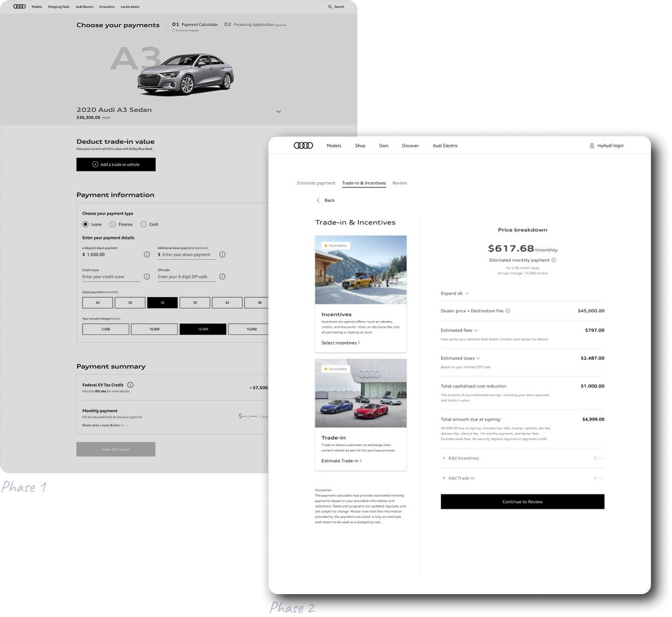Show info for Additional down payment
The image size is (672, 617).
pos(223,254)
